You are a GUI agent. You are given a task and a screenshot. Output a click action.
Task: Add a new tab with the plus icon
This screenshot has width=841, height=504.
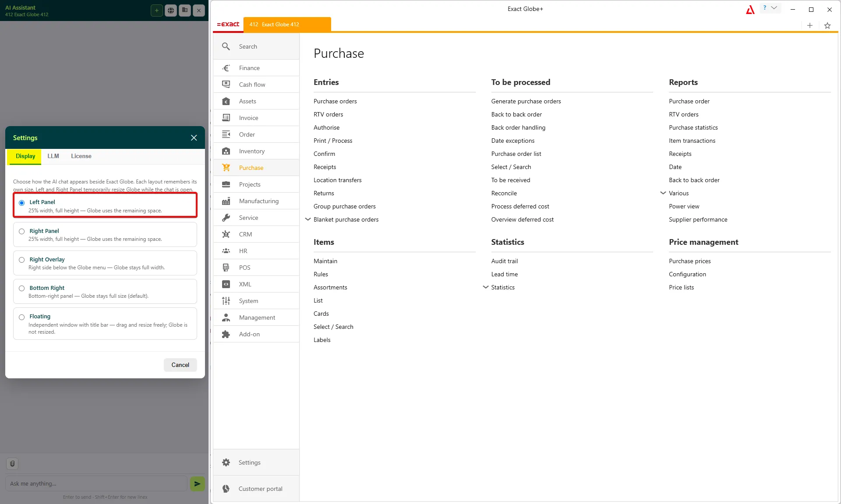click(810, 25)
